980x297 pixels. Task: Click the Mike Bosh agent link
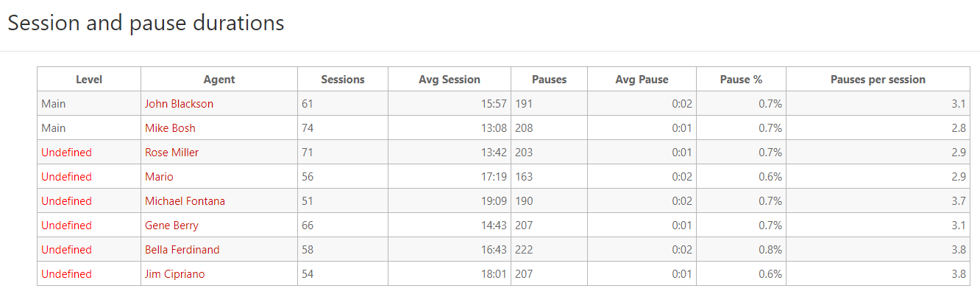170,128
